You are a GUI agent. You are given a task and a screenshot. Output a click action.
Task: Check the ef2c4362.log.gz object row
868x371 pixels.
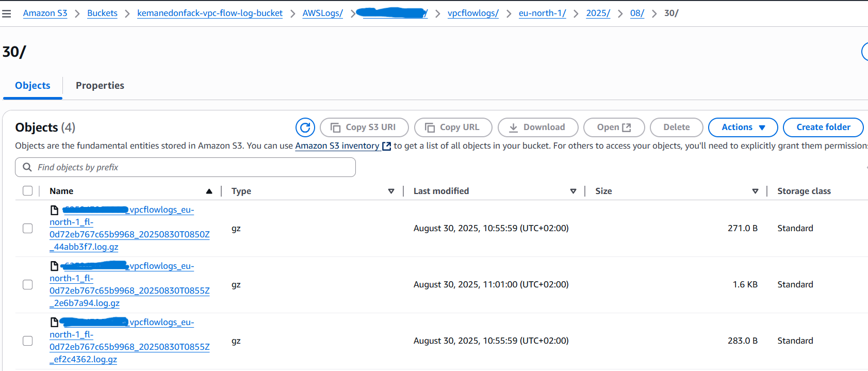pos(28,341)
